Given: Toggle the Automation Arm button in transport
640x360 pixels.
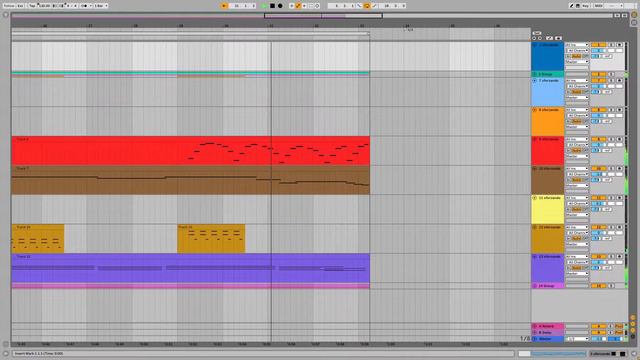Looking at the screenshot, I should [298, 6].
